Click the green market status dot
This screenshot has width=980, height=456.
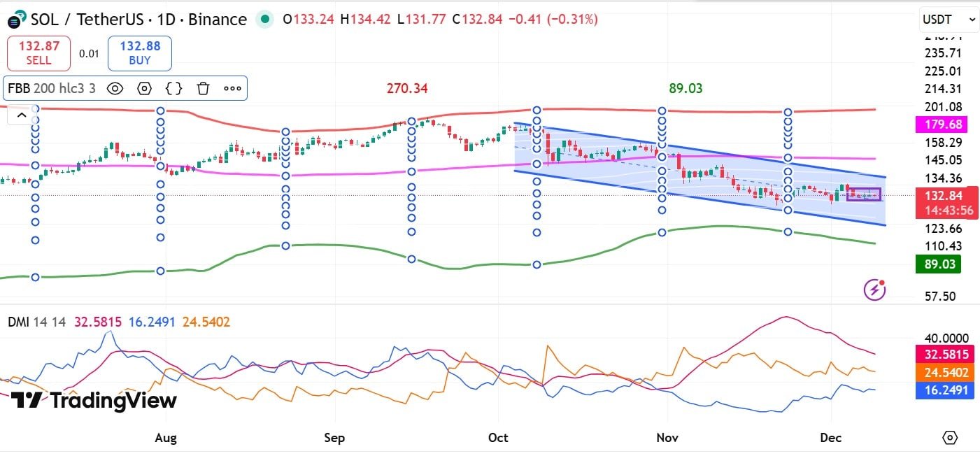[x=264, y=20]
